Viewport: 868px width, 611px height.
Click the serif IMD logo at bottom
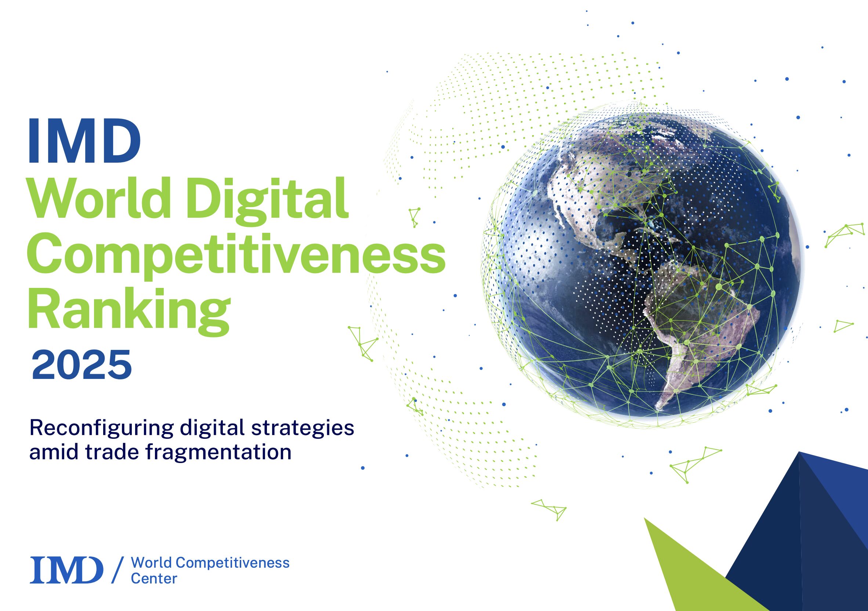pyautogui.click(x=66, y=570)
